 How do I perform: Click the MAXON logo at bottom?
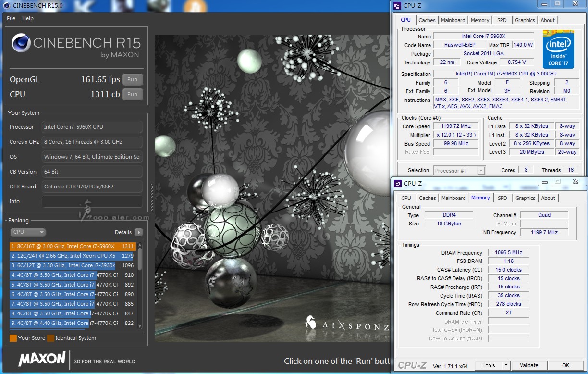(42, 359)
